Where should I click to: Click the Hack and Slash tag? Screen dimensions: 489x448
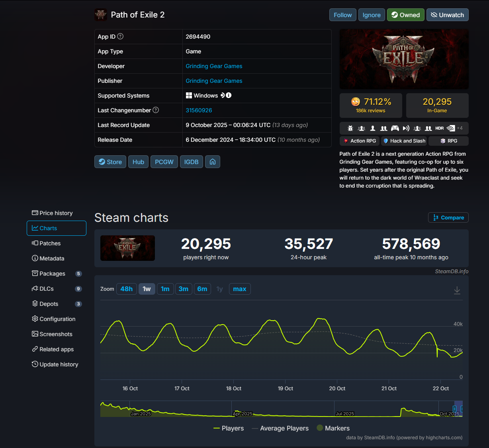[x=404, y=141]
